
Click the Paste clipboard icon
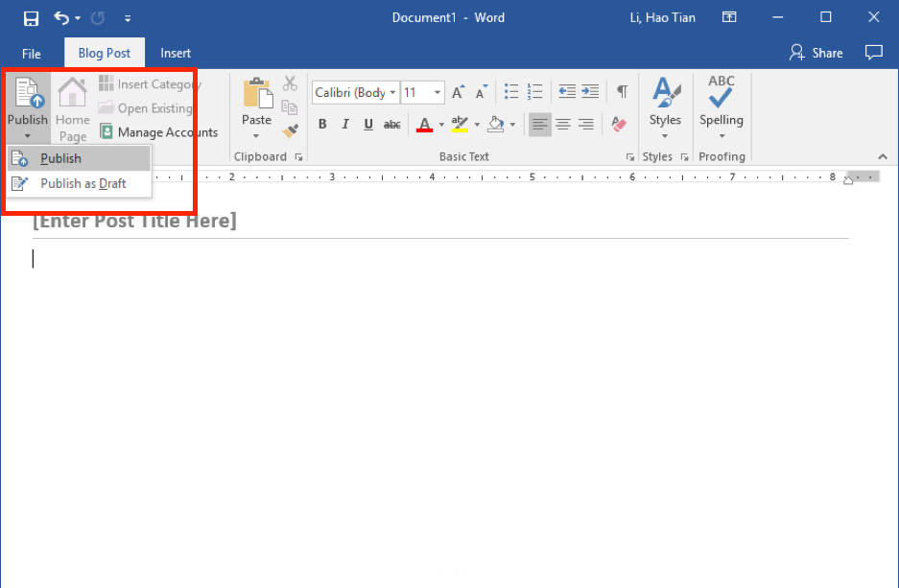[x=257, y=93]
